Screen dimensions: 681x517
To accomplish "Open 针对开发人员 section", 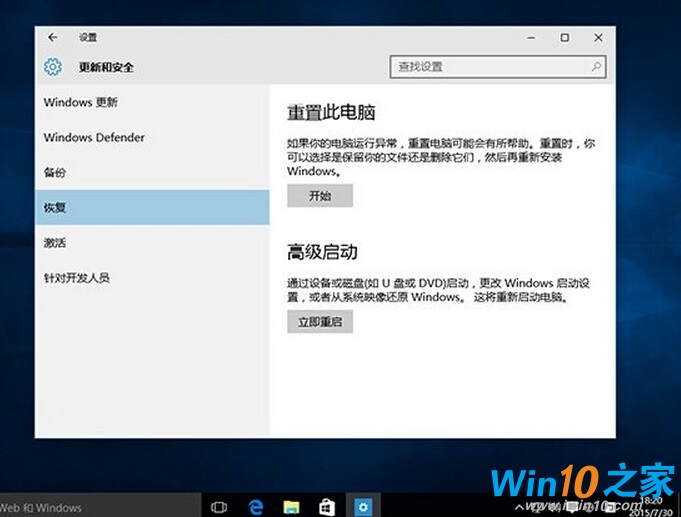I will (x=152, y=278).
